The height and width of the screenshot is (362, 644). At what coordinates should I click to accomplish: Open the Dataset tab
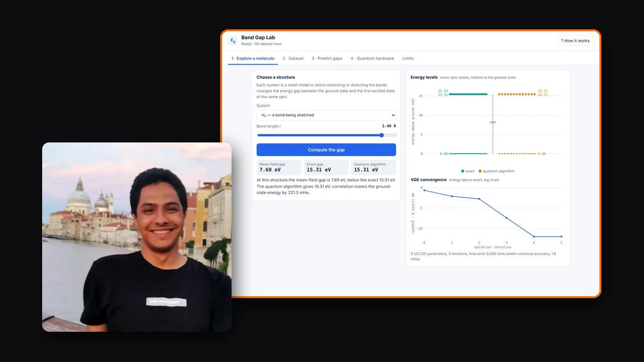(x=293, y=58)
